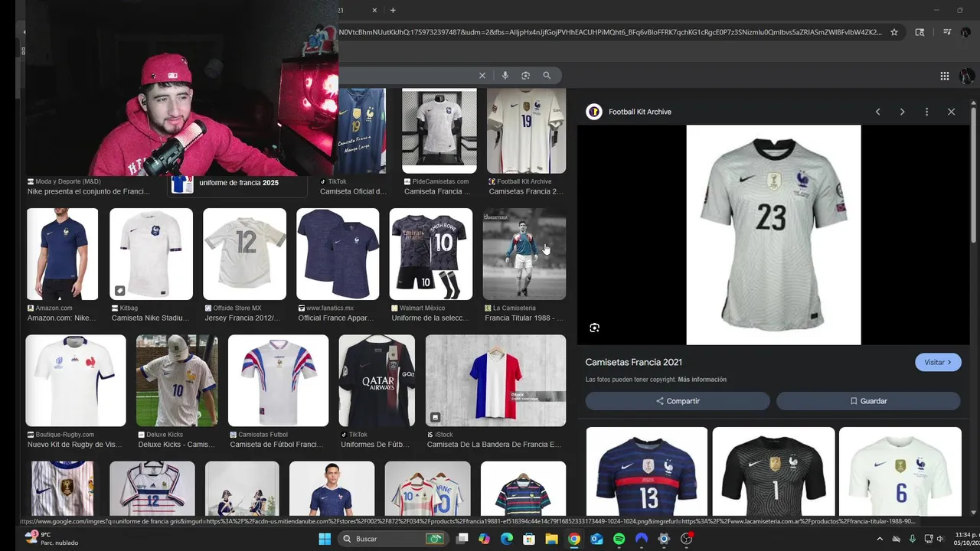
Task: Open PideCamisetas.com white jersey image
Action: tap(439, 131)
